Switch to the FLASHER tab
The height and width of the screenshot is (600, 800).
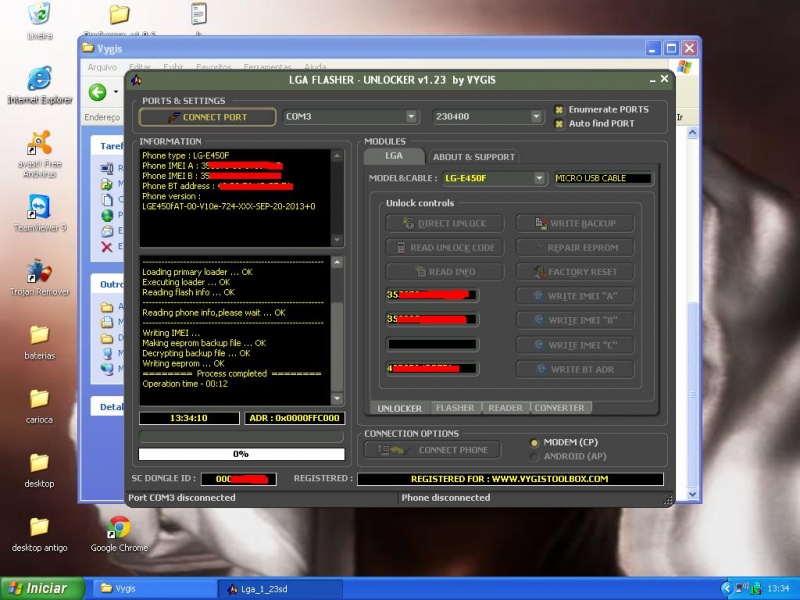click(x=455, y=408)
